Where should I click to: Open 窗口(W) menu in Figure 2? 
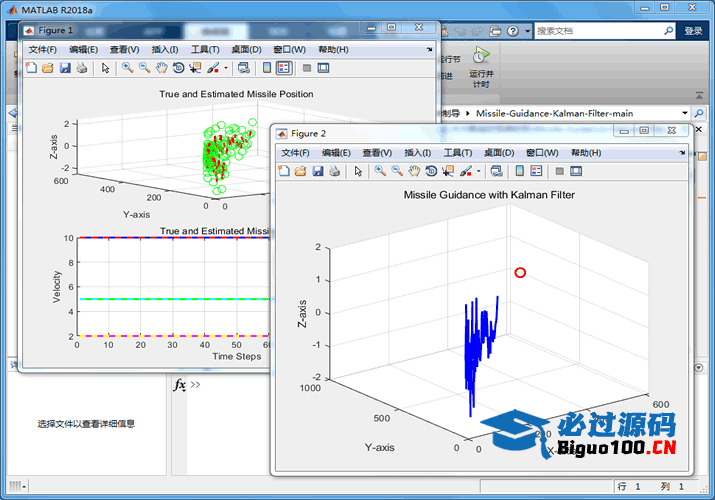pos(542,153)
